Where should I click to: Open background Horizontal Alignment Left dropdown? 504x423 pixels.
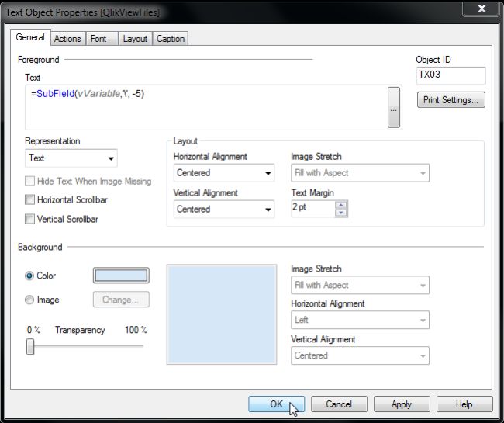pyautogui.click(x=360, y=320)
